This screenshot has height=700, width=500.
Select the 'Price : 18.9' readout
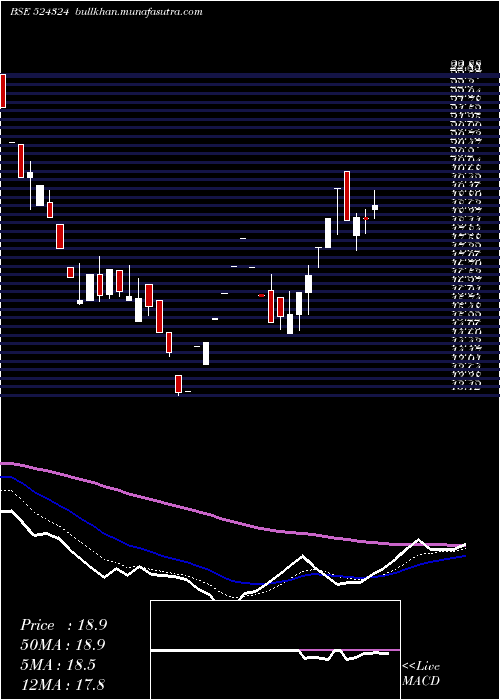coord(63,625)
